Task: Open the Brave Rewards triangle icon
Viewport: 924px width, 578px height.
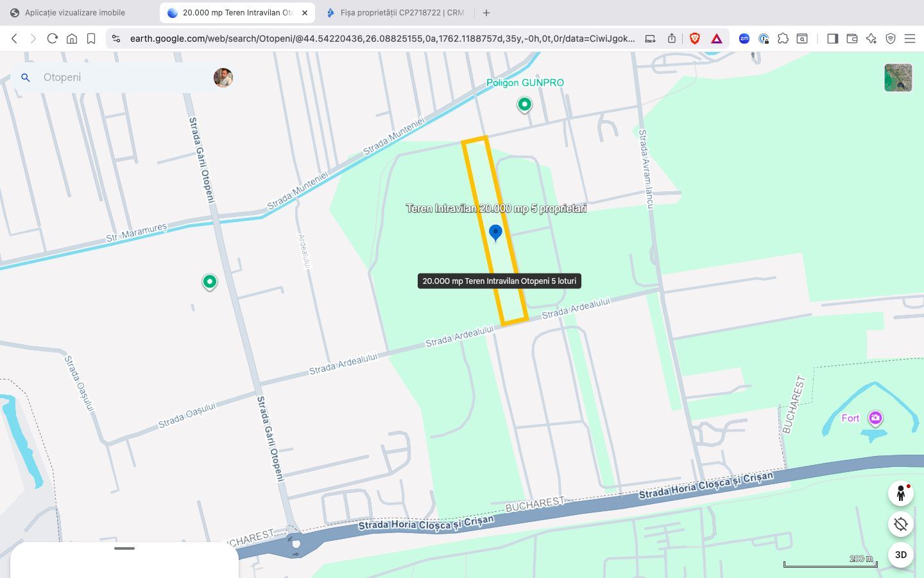Action: coord(717,39)
